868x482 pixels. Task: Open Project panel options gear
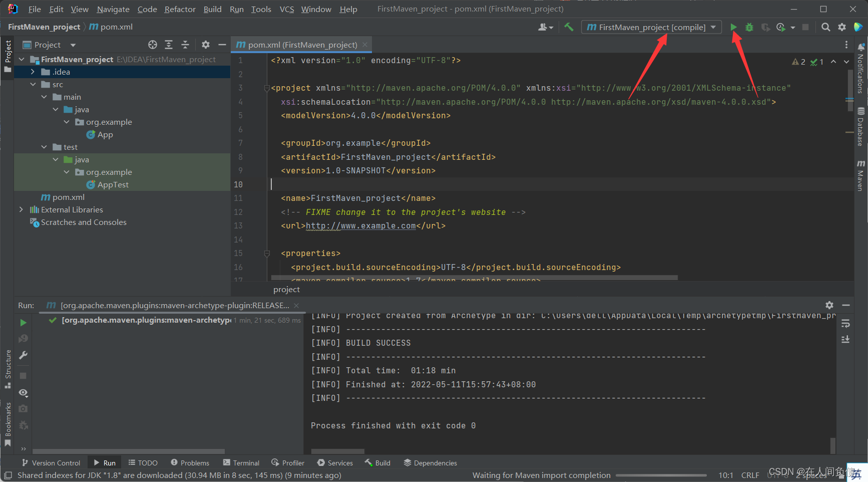tap(206, 45)
